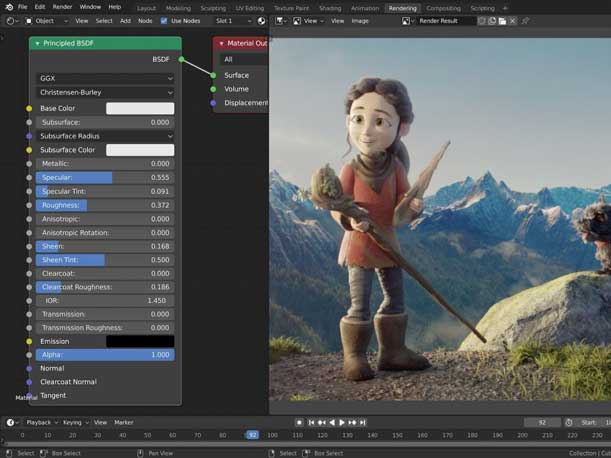
Task: Switch to the Compositing workspace tab
Action: [x=443, y=7]
